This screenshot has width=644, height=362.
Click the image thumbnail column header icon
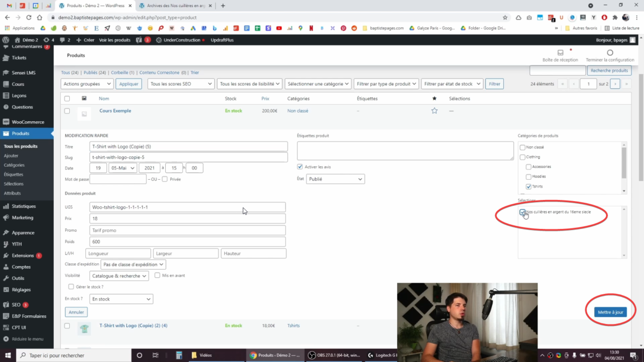click(x=84, y=99)
